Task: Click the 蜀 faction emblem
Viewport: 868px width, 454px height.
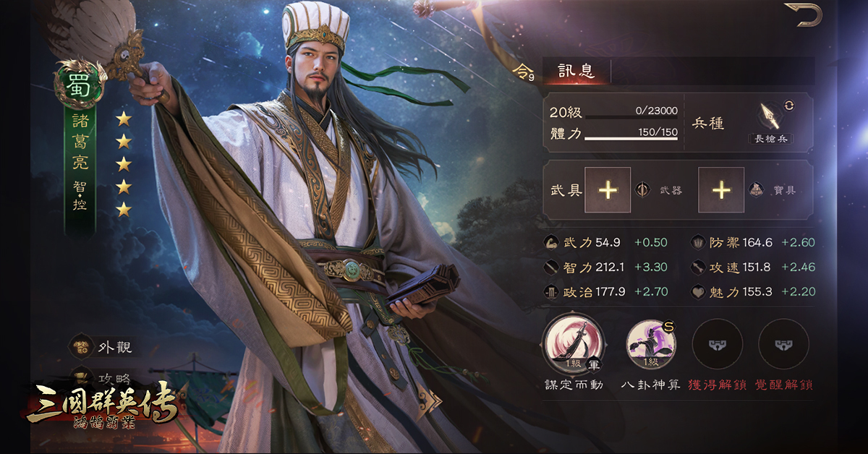Action: click(x=80, y=80)
